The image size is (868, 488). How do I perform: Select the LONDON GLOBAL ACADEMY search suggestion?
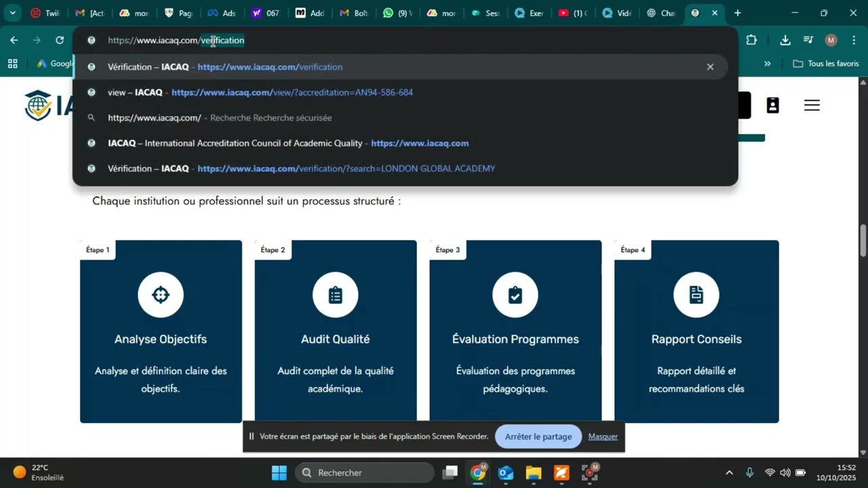[346, 169]
